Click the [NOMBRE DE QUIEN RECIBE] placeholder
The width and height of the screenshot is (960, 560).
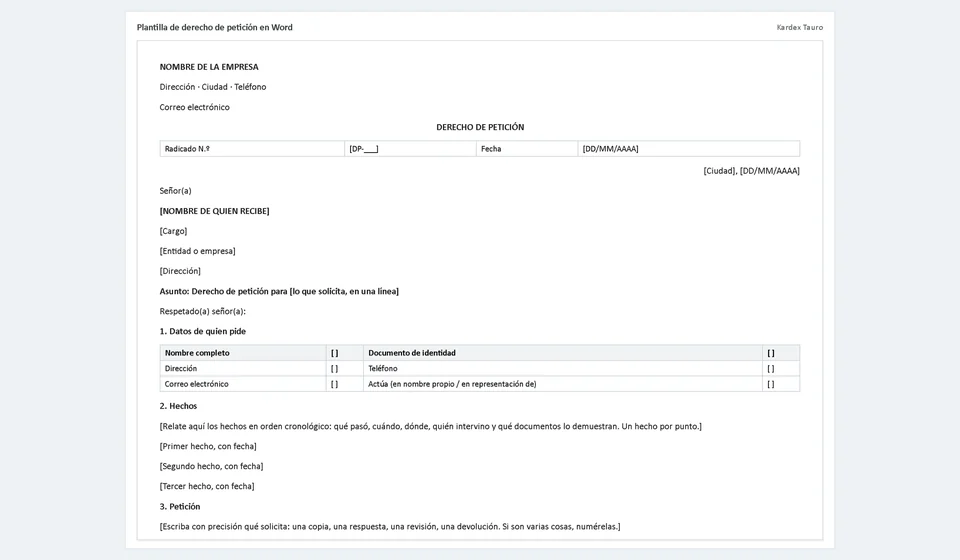coord(214,211)
